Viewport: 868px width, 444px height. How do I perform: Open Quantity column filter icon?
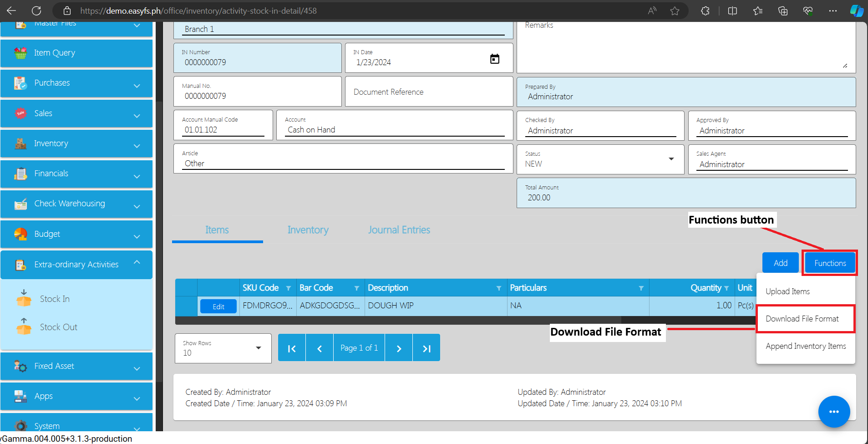[x=726, y=288]
